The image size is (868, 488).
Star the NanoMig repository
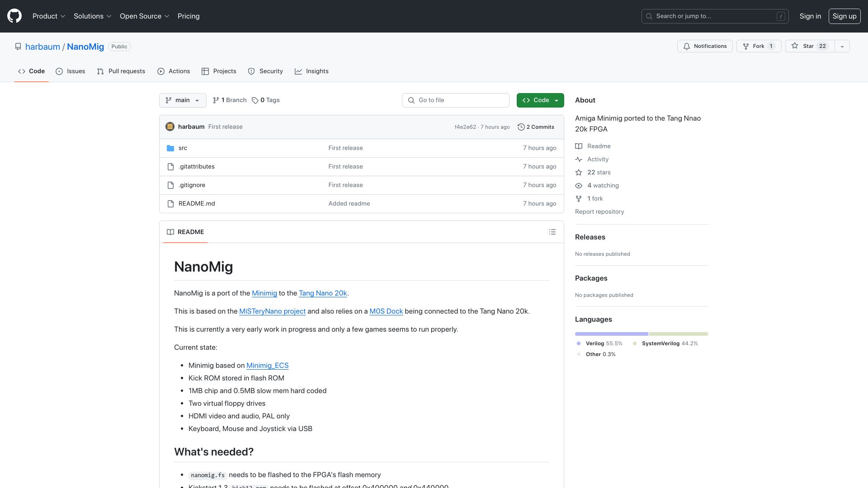pyautogui.click(x=810, y=46)
